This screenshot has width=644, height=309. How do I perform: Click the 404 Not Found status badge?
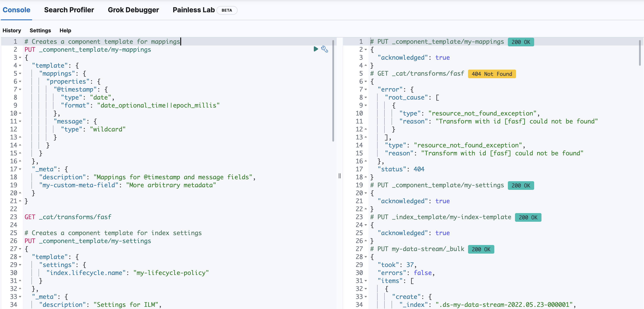(492, 74)
